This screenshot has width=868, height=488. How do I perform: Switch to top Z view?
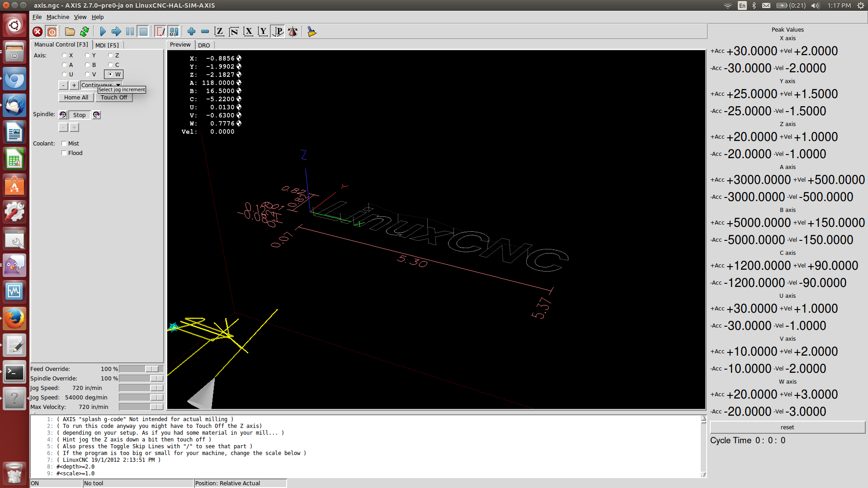click(219, 32)
